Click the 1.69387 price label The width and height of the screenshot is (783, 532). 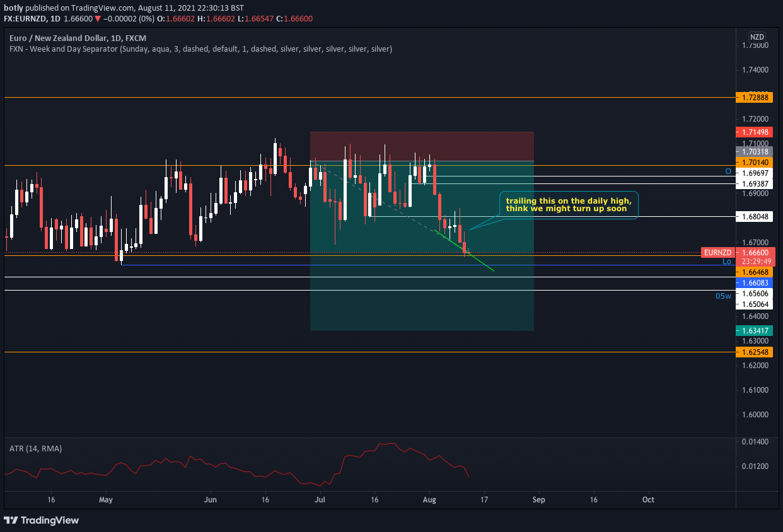coord(755,183)
